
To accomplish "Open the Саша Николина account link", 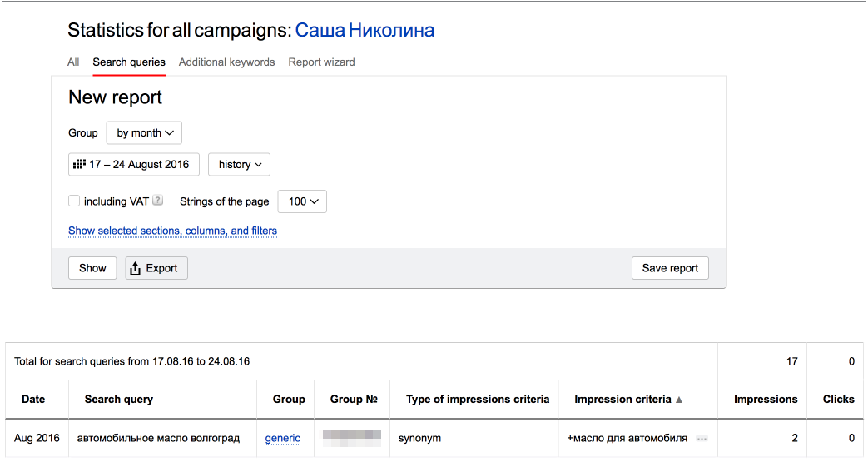I will pos(365,31).
